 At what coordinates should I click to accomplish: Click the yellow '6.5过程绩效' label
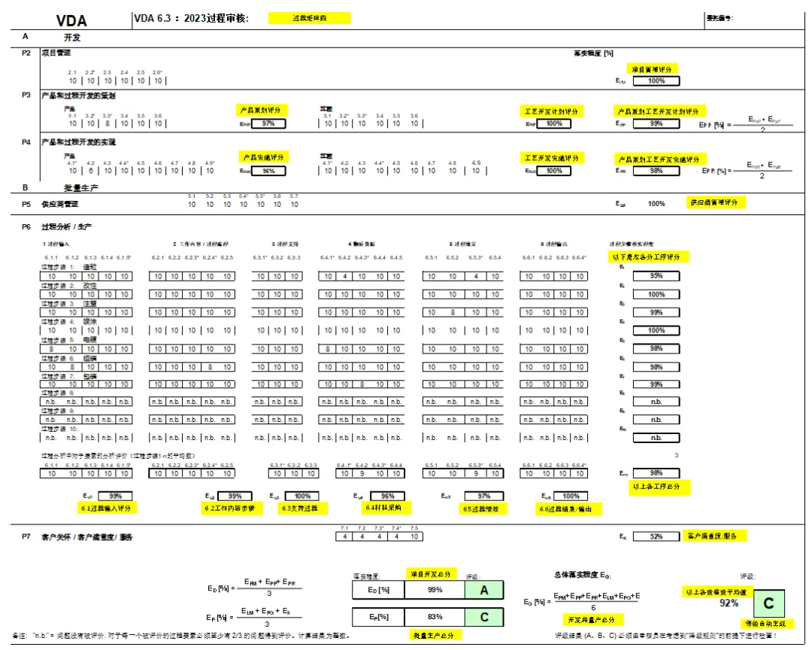(x=483, y=509)
